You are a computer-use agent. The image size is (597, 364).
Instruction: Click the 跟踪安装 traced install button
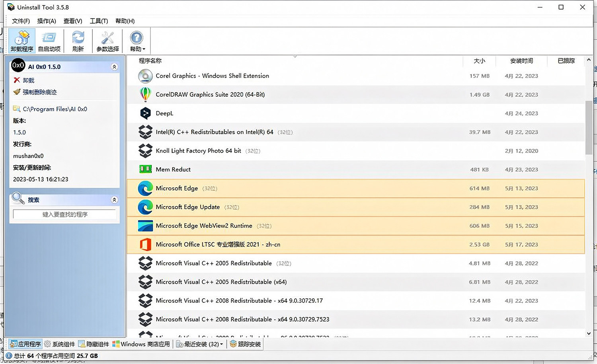(x=245, y=344)
